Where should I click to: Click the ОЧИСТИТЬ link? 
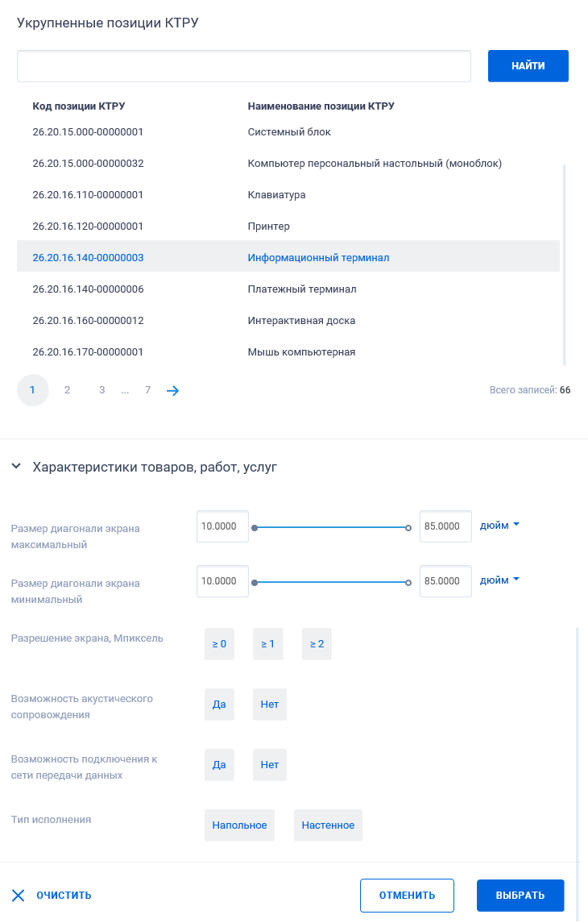point(64,896)
